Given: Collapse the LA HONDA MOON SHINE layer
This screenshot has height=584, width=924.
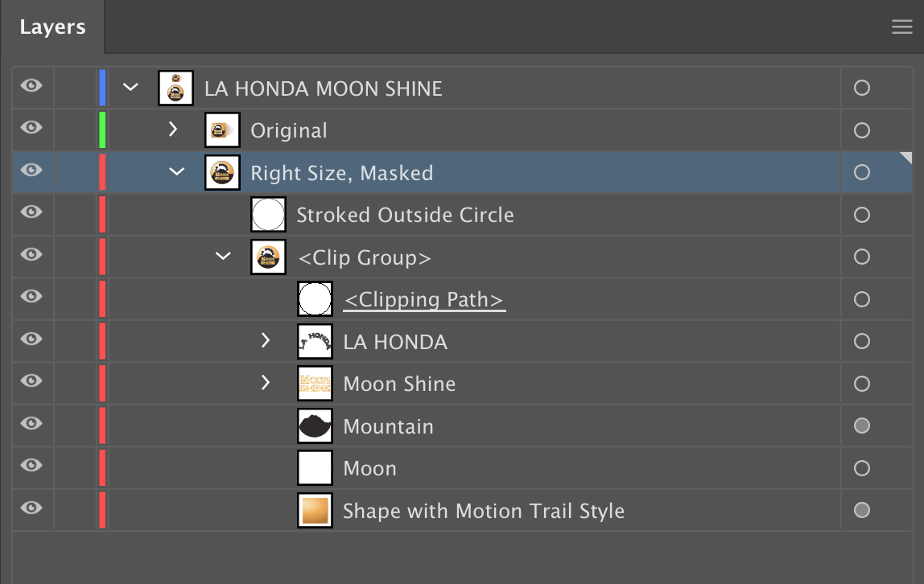Looking at the screenshot, I should pos(130,87).
